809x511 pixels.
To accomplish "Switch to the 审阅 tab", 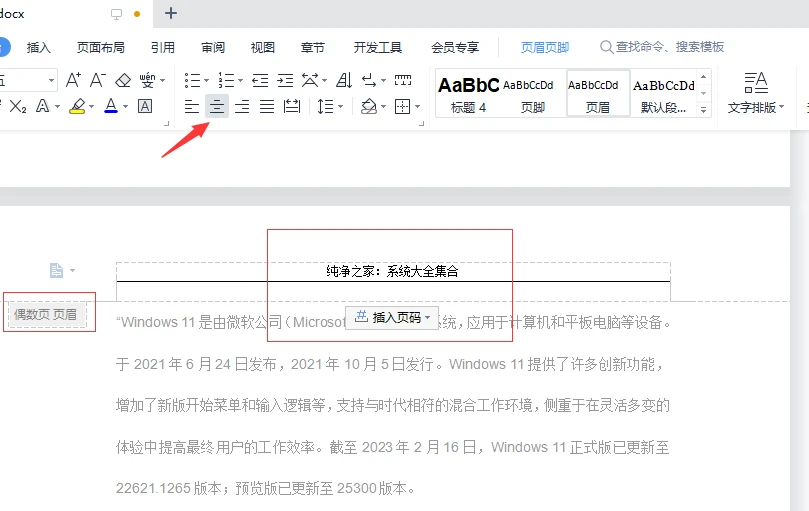I will point(213,47).
